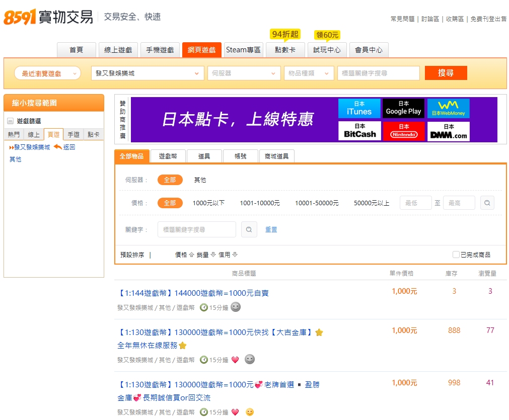Select 伺服器 其他 filter option
This screenshot has height=420, width=509.
click(200, 180)
